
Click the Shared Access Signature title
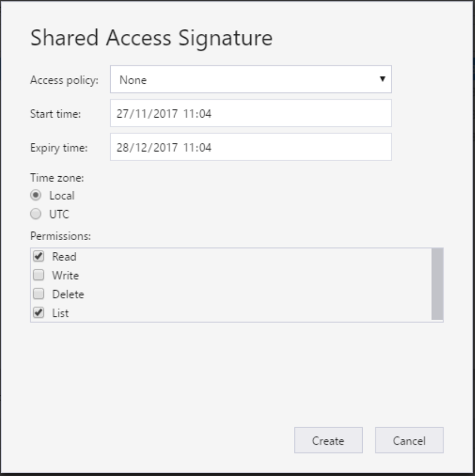pos(152,38)
